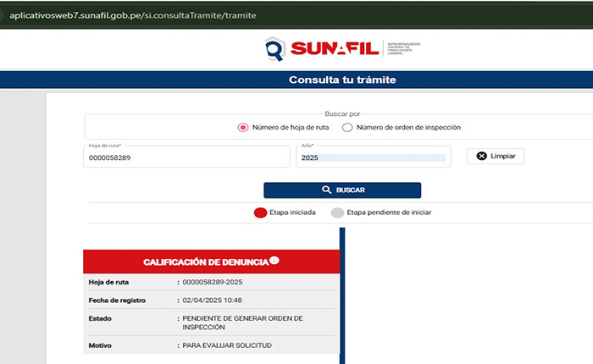Click the Consulta tu trámite title
This screenshot has width=593, height=364.
click(x=342, y=80)
